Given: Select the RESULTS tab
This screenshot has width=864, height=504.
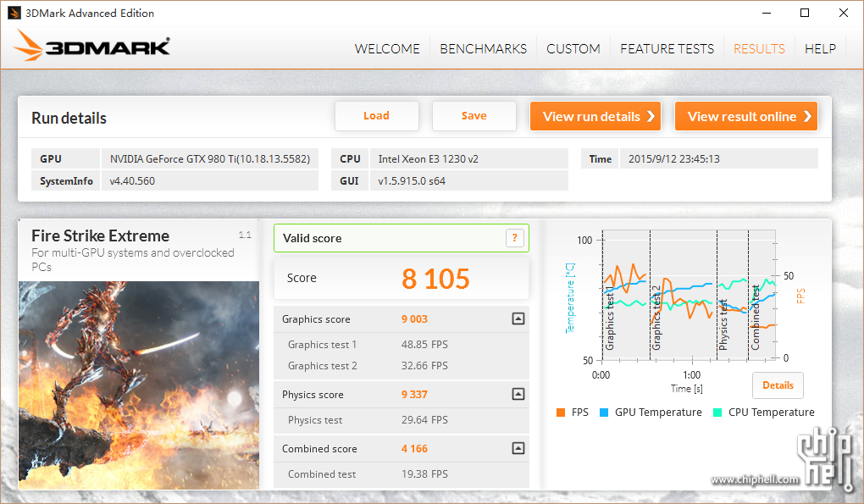Looking at the screenshot, I should tap(759, 49).
